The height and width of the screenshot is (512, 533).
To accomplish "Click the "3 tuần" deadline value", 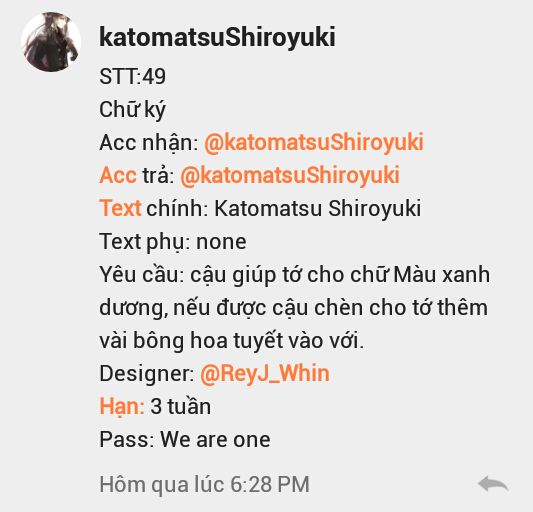I will [x=180, y=406].
